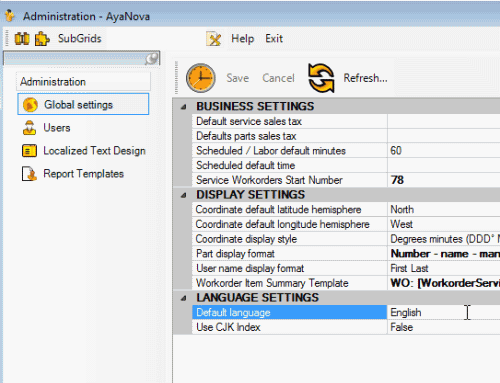500x383 pixels.
Task: Select Coordinate default longitude hemisphere row
Action: 289,224
